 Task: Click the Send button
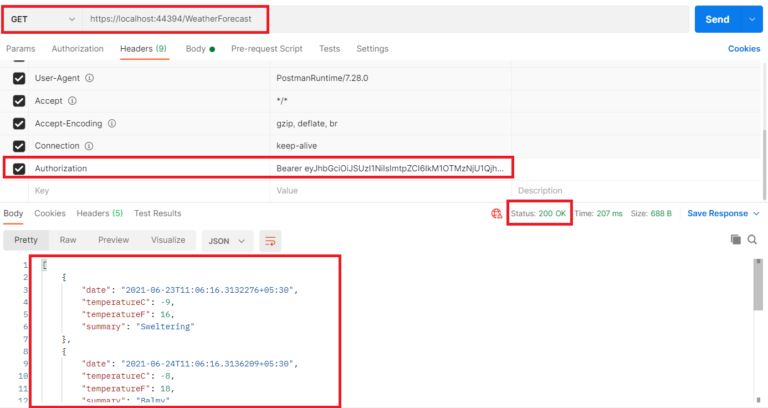pyautogui.click(x=718, y=20)
